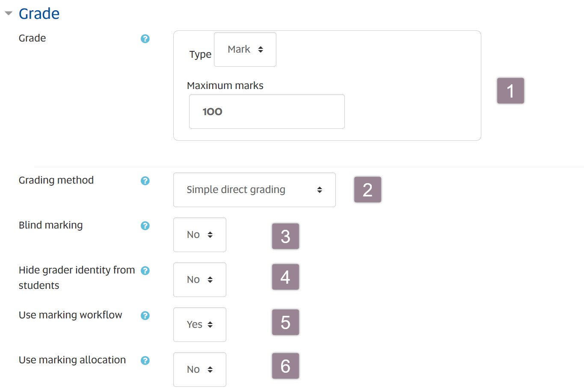Click the Grade section heading
This screenshot has height=392, width=584.
pyautogui.click(x=39, y=13)
